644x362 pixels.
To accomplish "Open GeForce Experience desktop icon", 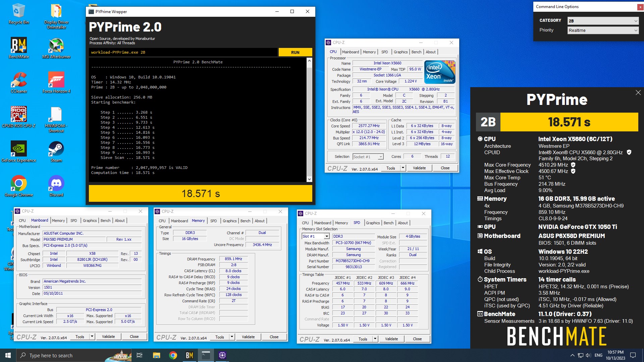I will 19,152.
